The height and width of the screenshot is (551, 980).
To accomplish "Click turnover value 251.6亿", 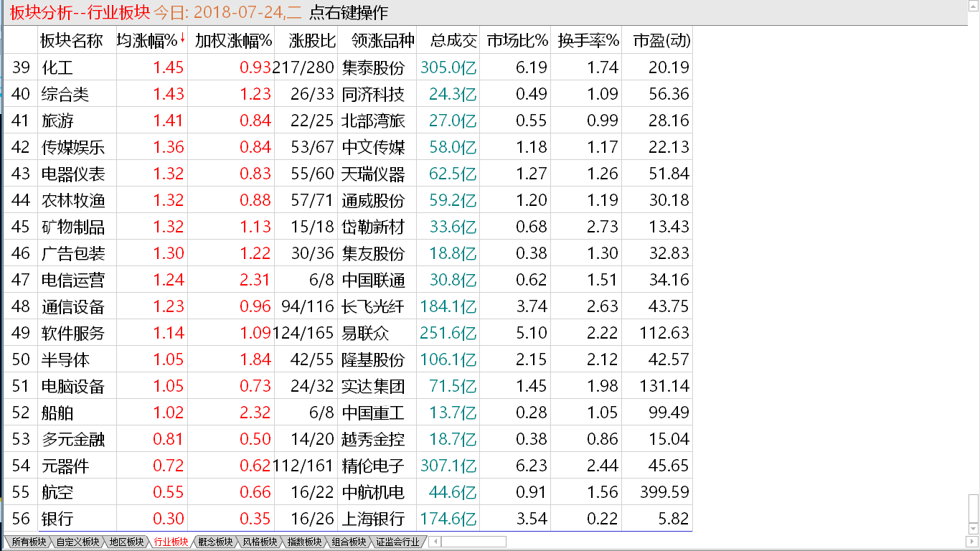I will click(x=448, y=333).
